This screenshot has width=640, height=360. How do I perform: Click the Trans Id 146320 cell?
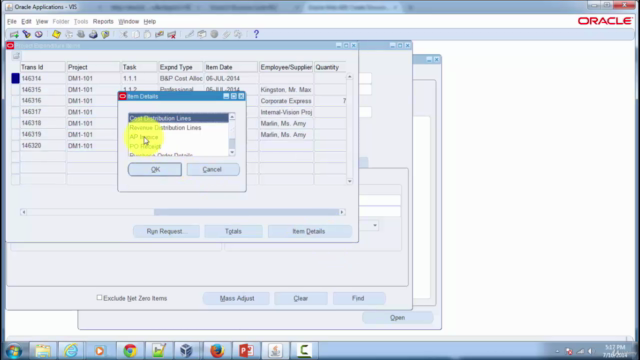42,146
